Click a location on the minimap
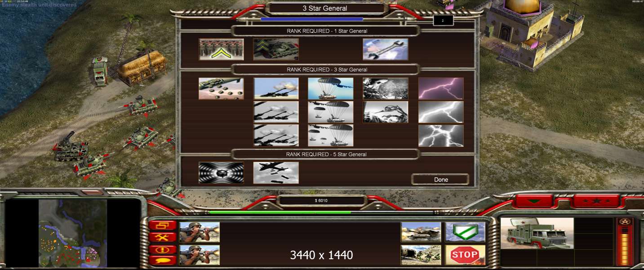The image size is (644, 270). [x=72, y=233]
